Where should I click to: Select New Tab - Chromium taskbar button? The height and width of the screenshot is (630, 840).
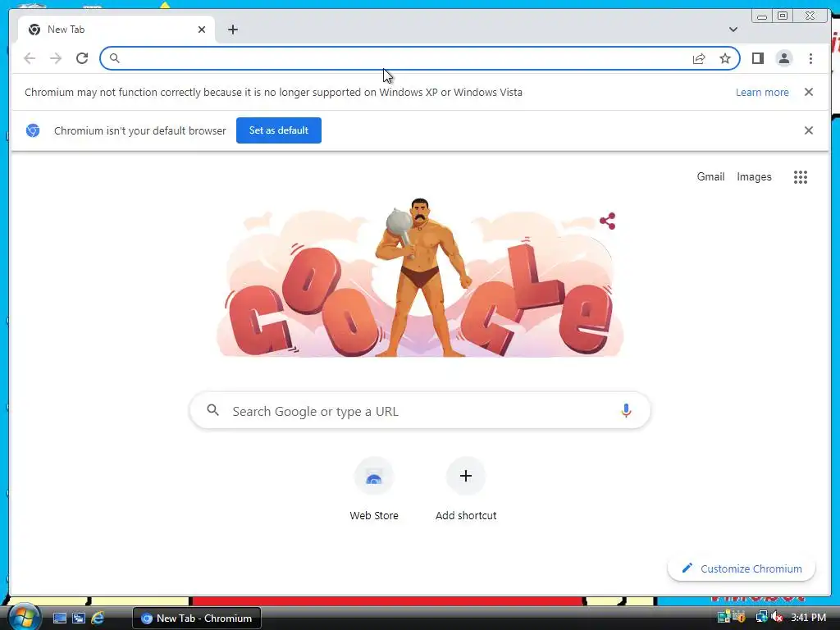click(x=197, y=619)
